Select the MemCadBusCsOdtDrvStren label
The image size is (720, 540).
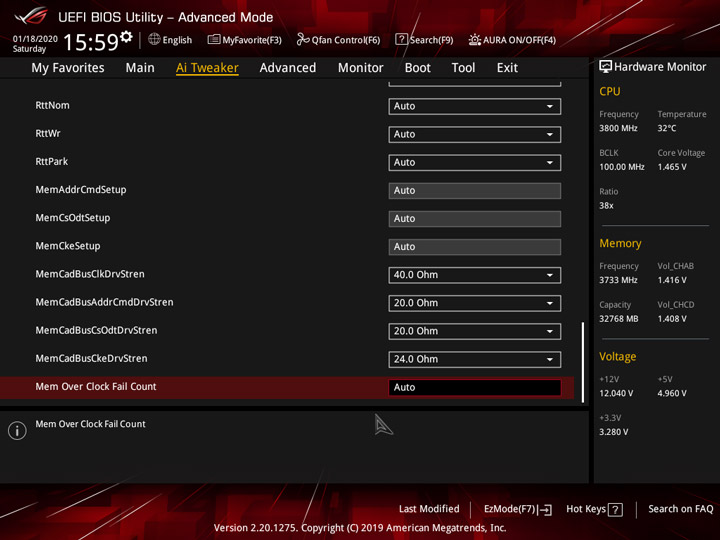pos(96,330)
